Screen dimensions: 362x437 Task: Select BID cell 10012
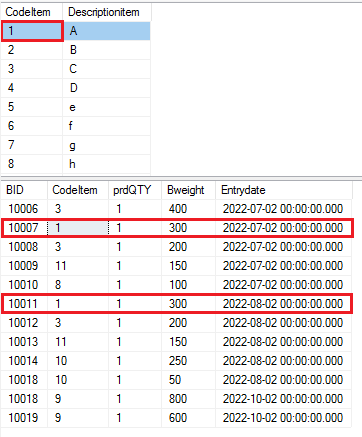[x=24, y=323]
